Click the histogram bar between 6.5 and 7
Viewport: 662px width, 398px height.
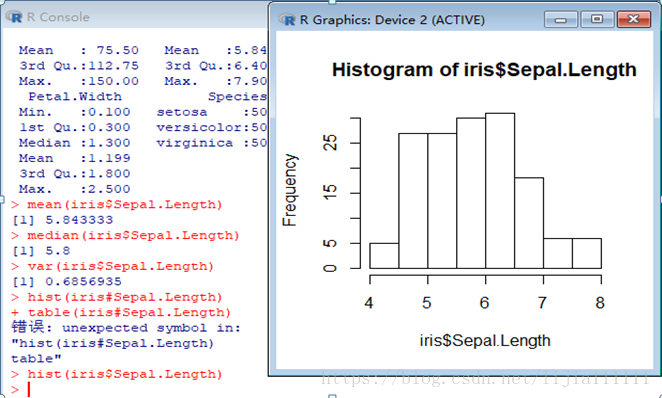click(x=529, y=223)
